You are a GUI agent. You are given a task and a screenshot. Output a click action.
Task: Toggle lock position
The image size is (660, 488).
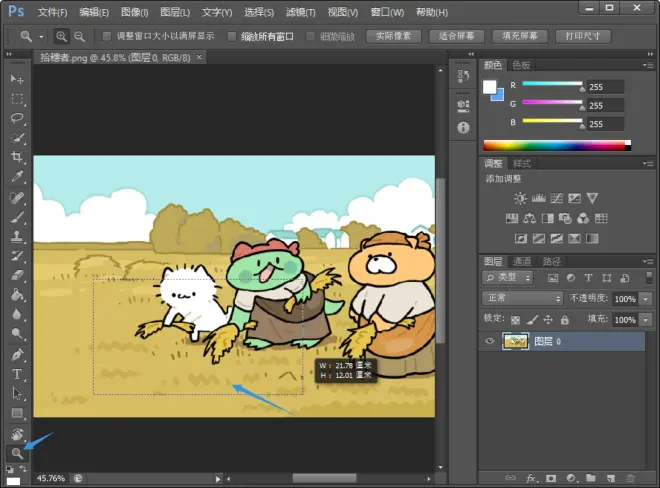pyautogui.click(x=548, y=320)
